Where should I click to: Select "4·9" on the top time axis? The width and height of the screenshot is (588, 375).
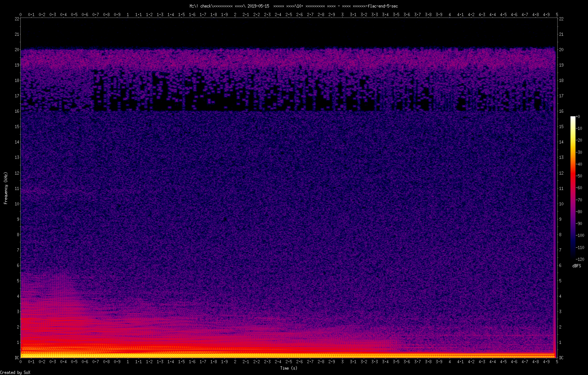tap(546, 15)
